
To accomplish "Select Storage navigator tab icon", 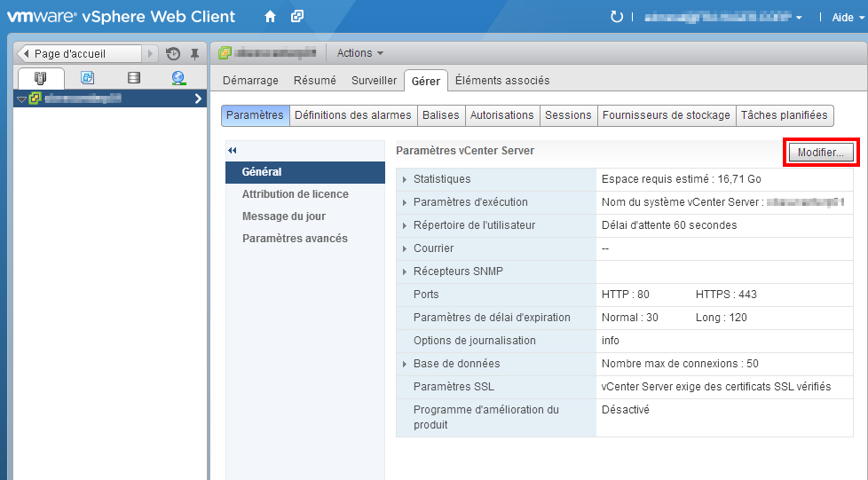I will [x=133, y=77].
